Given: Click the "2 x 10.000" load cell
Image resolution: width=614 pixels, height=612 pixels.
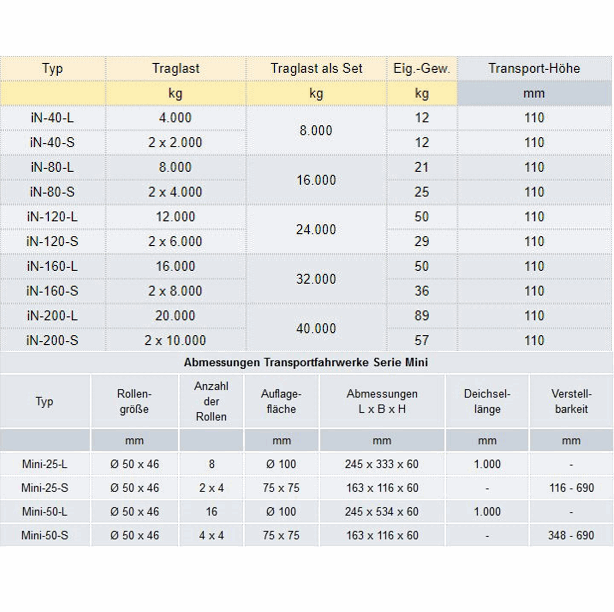Looking at the screenshot, I should pyautogui.click(x=175, y=341).
